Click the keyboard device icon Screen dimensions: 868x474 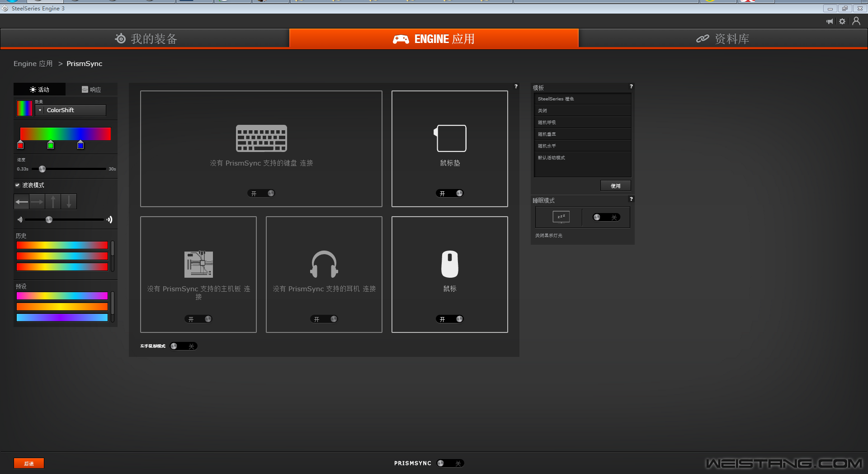point(261,138)
